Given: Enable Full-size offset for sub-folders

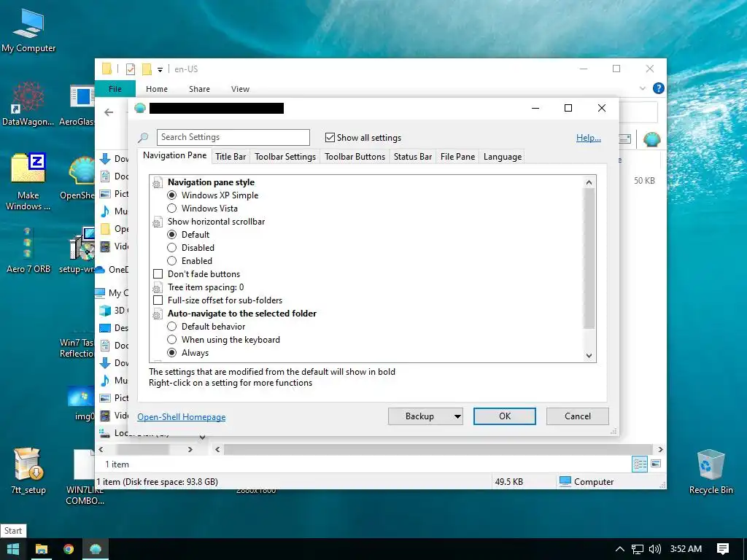Looking at the screenshot, I should coord(158,300).
